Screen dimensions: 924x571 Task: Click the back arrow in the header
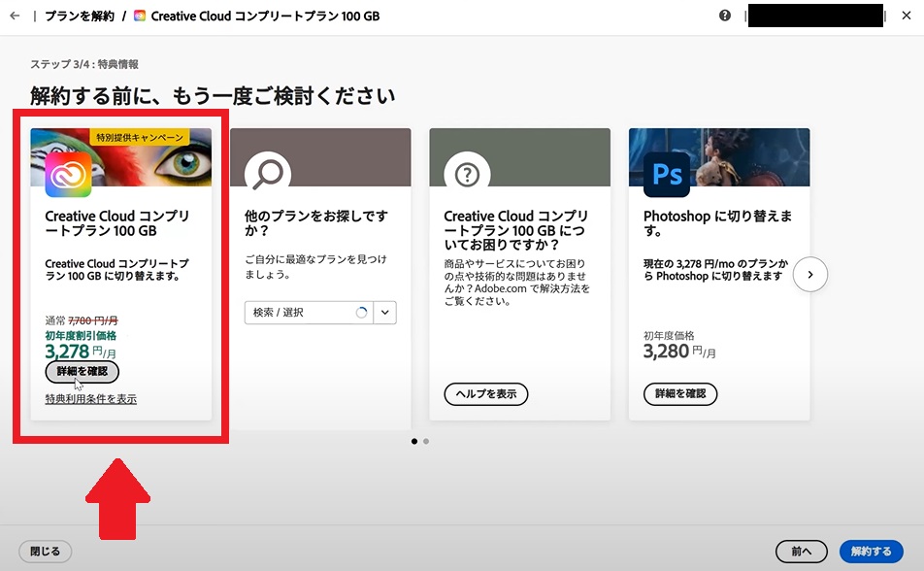[15, 16]
